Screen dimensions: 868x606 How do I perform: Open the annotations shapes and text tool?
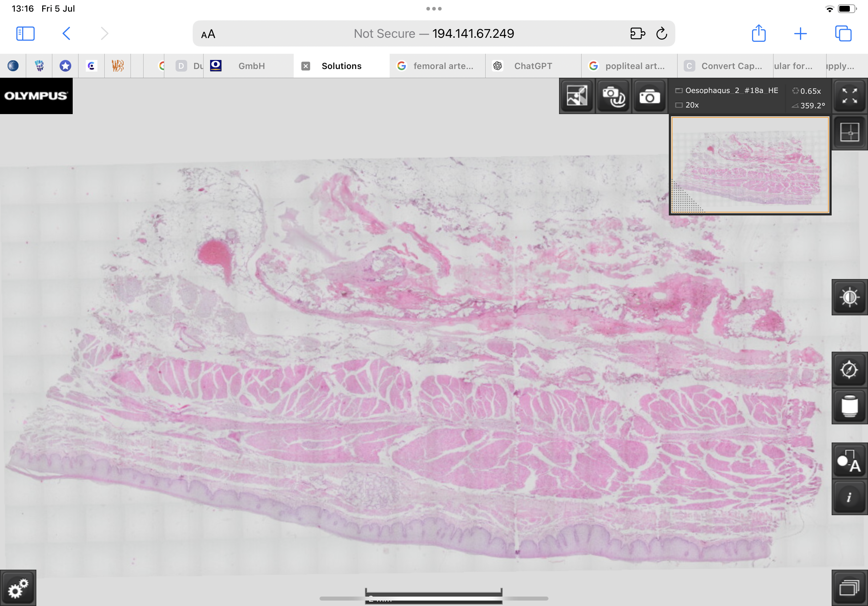tap(849, 461)
